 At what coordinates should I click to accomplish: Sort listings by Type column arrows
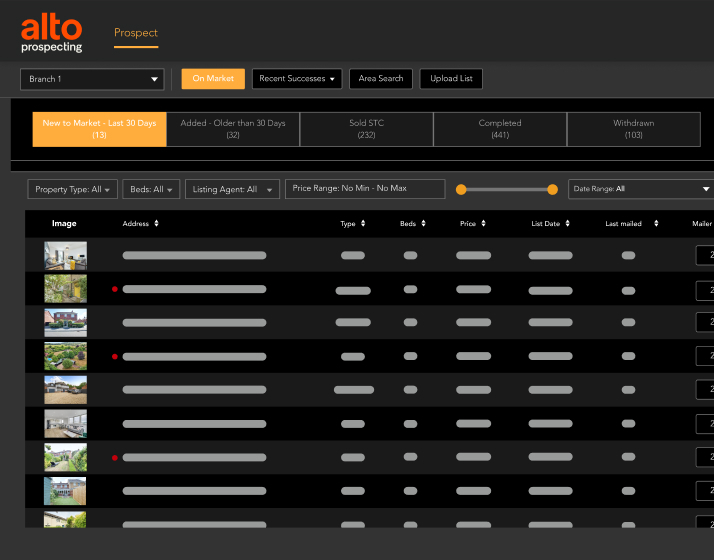click(x=363, y=224)
